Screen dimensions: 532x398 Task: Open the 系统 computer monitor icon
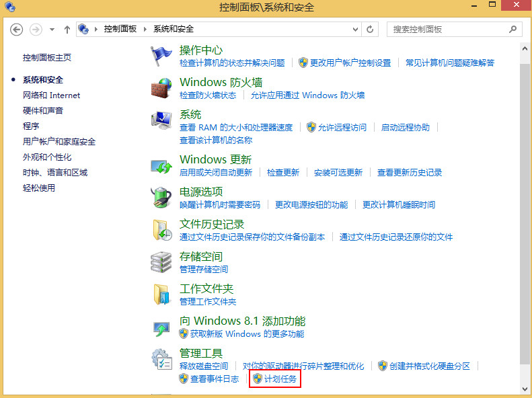pyautogui.click(x=161, y=120)
